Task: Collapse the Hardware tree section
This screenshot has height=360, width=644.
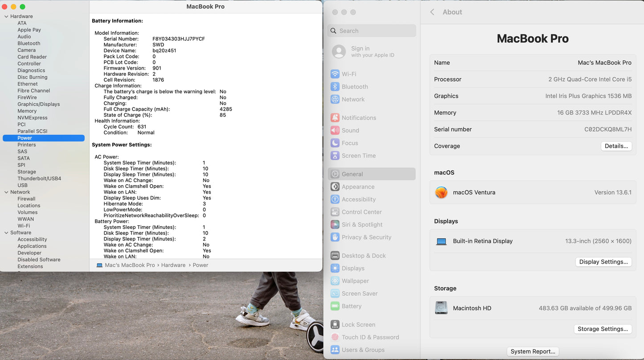Action: pos(6,17)
